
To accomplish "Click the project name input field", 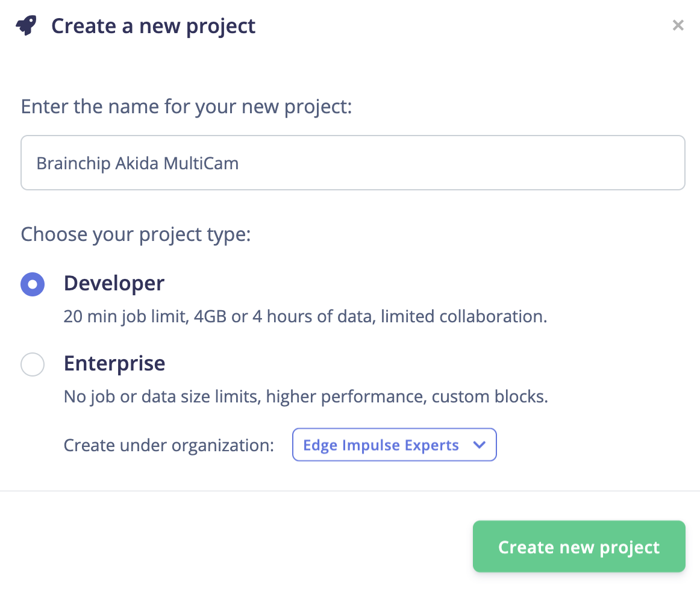I will point(352,163).
